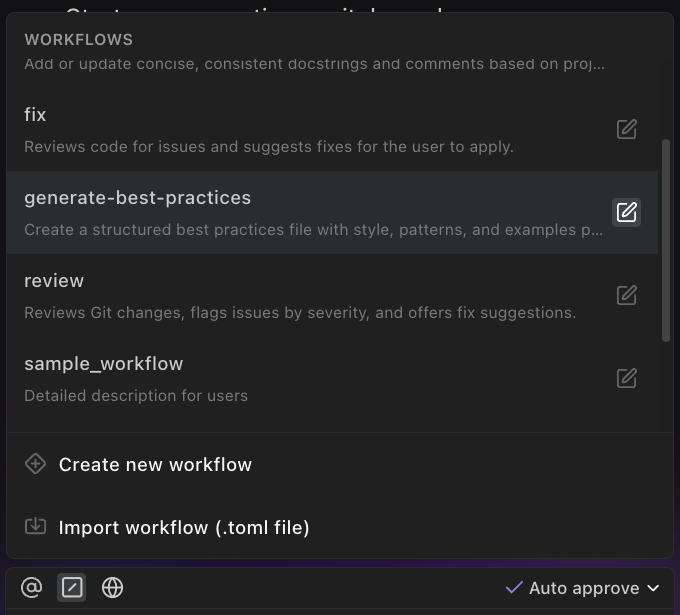Edit the generate-best-practices workflow
680x615 pixels.
(x=626, y=213)
